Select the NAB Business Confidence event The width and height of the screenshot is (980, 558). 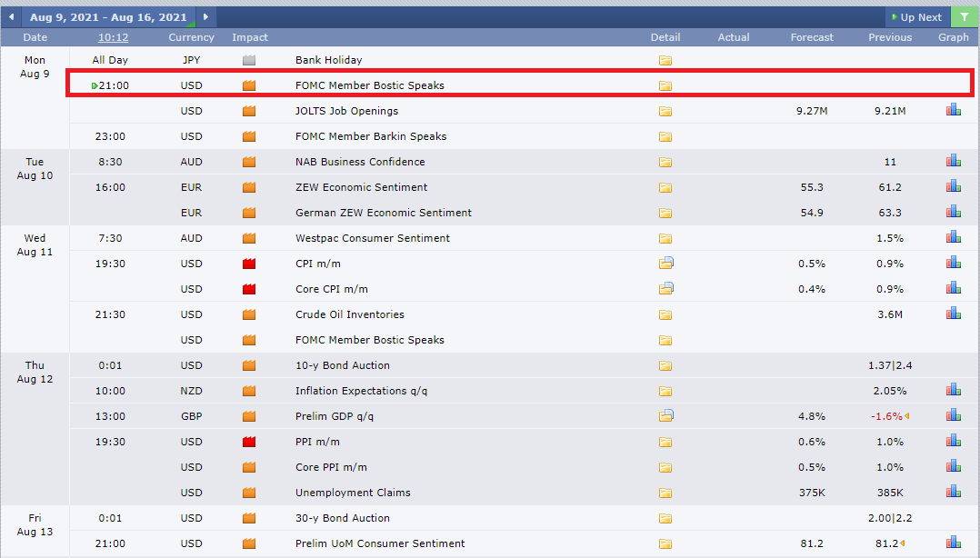[x=360, y=162]
